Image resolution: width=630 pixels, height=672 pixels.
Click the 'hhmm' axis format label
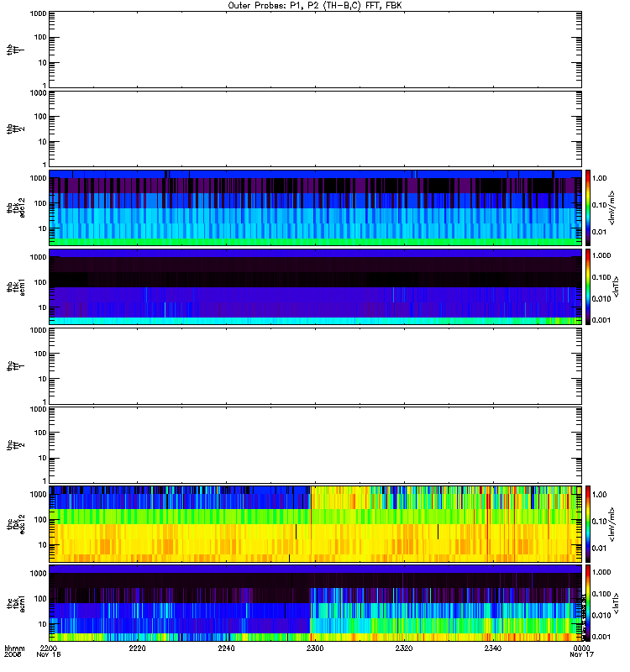(14, 648)
